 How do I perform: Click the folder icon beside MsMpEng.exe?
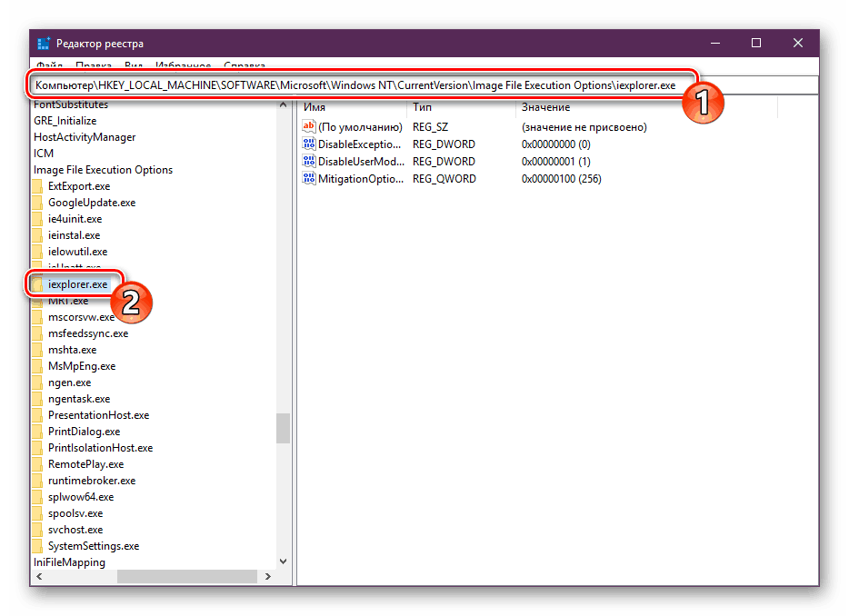tap(37, 366)
